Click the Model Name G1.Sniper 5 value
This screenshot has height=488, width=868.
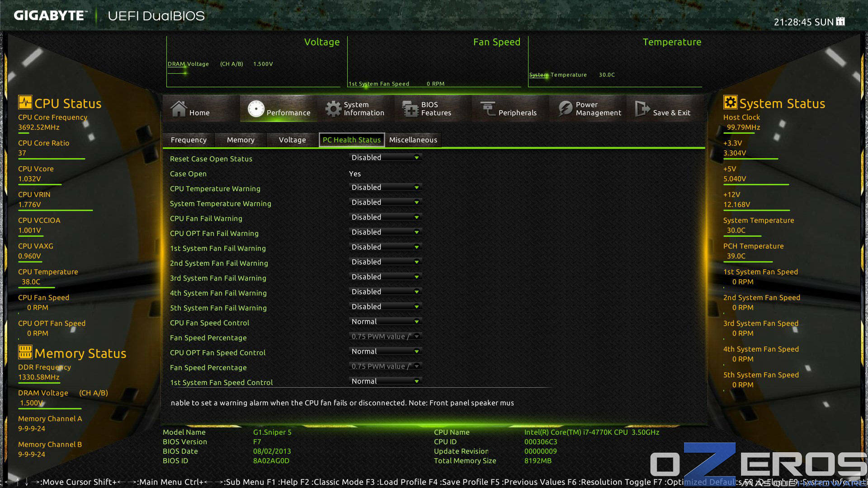coord(272,432)
